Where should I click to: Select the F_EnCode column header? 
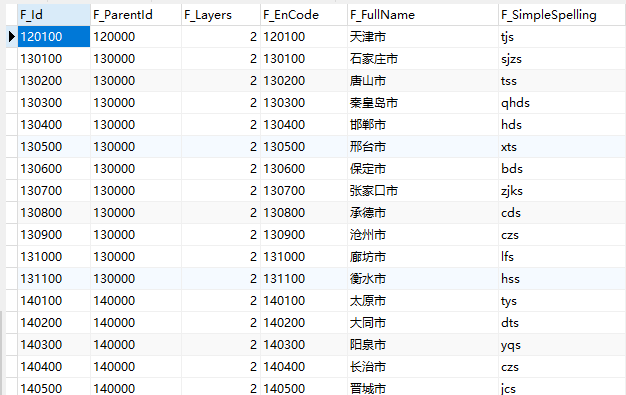click(304, 15)
